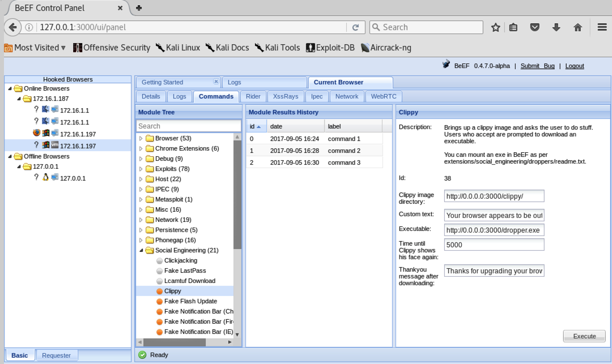612x364 pixels.
Task: Sort results by the id column header
Action: coord(254,126)
